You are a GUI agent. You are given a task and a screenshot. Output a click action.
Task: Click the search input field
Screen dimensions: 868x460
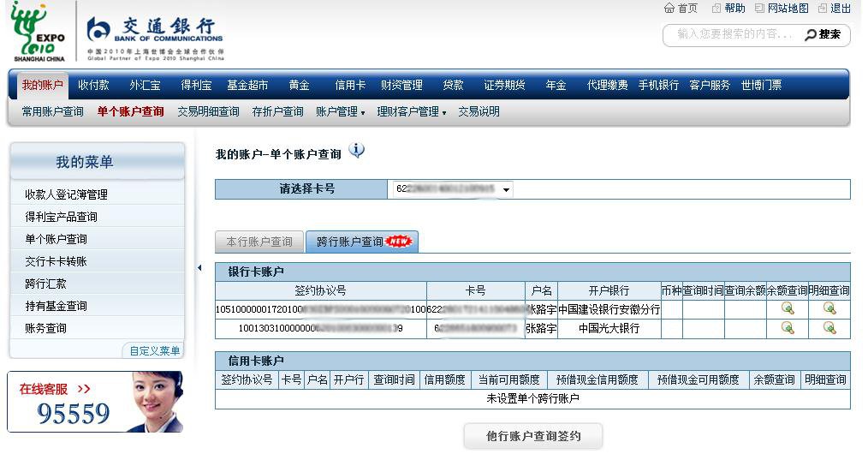[734, 34]
